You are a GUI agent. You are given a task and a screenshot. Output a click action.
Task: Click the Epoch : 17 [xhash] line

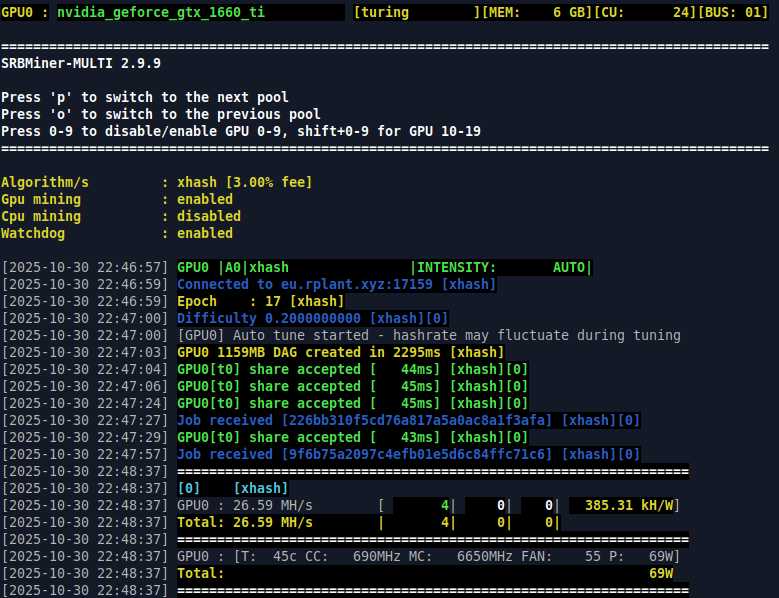(260, 301)
